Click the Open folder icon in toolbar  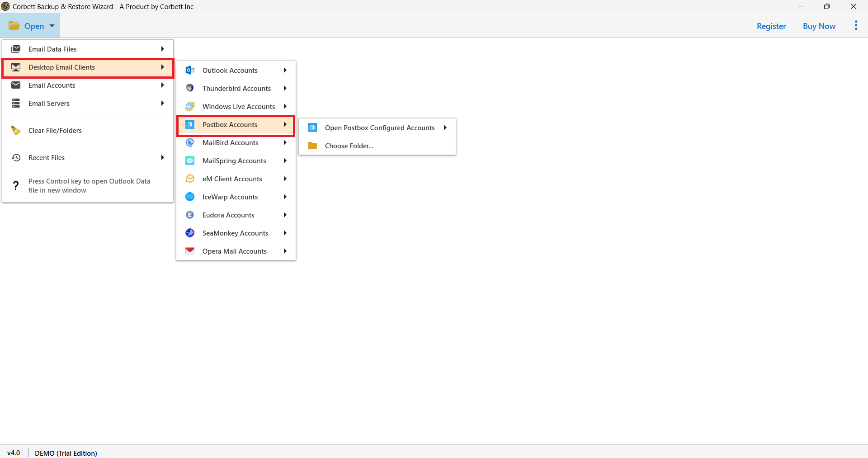click(14, 26)
